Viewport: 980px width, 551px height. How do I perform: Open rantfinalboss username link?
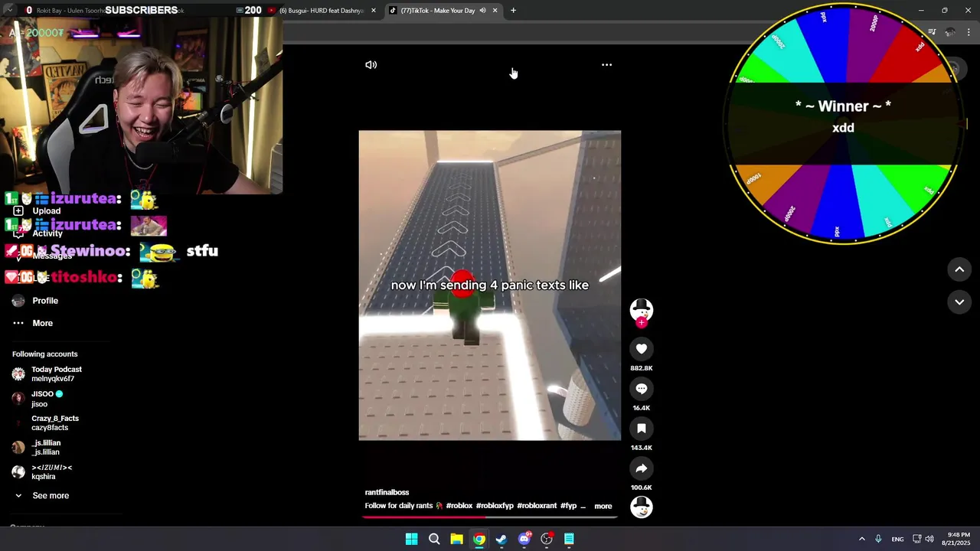pos(387,492)
